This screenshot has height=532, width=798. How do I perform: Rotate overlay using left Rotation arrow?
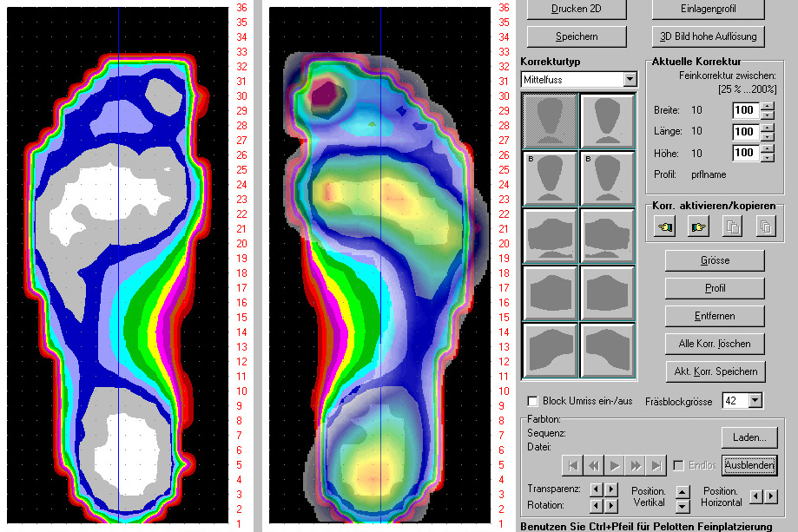point(596,505)
